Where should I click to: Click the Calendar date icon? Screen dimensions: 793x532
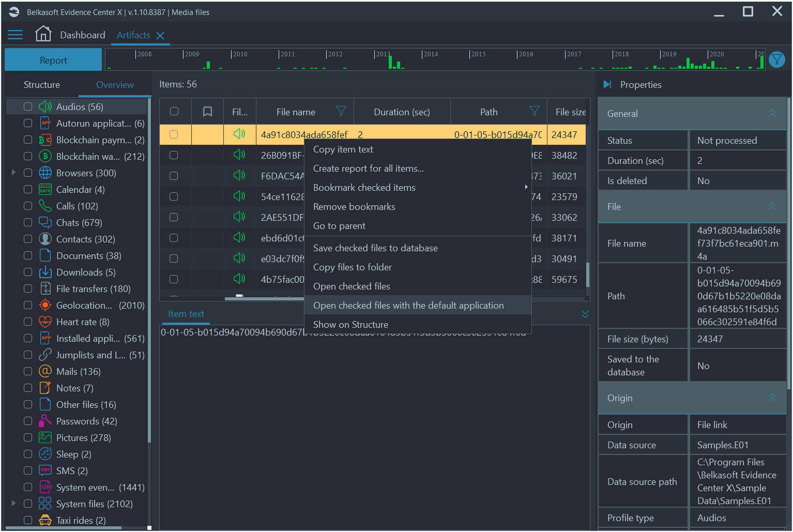click(45, 189)
